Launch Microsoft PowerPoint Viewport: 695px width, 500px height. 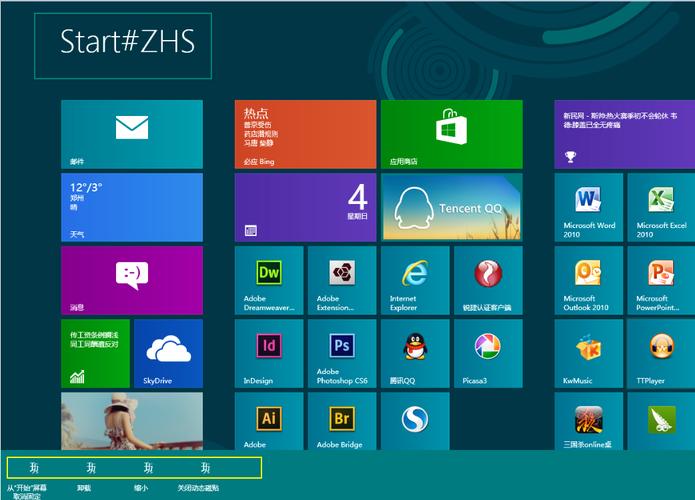pyautogui.click(x=661, y=281)
